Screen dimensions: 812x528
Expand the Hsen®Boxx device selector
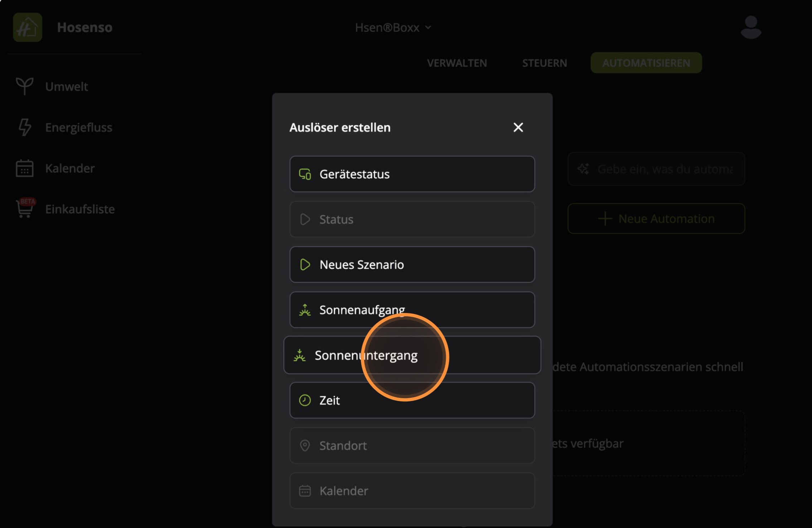tap(393, 27)
